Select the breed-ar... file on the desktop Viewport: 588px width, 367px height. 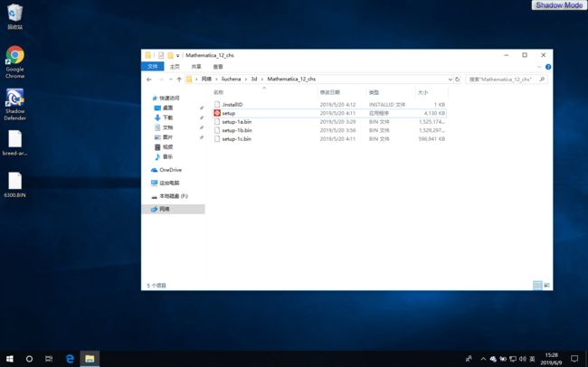[x=15, y=143]
